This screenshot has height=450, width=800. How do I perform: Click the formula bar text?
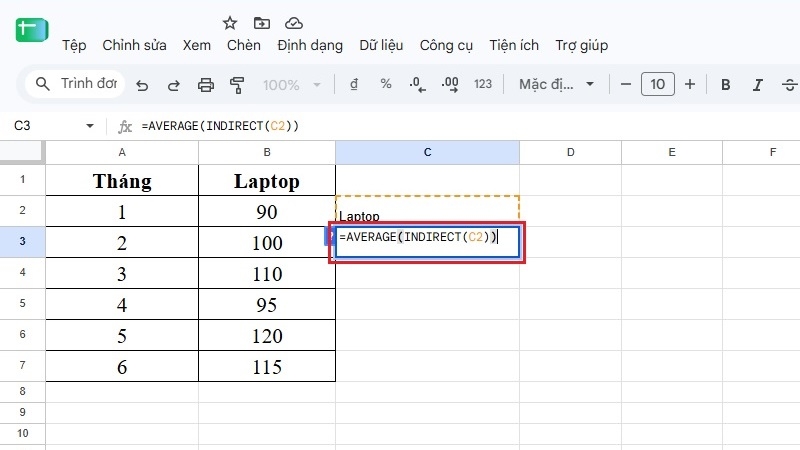pos(220,126)
